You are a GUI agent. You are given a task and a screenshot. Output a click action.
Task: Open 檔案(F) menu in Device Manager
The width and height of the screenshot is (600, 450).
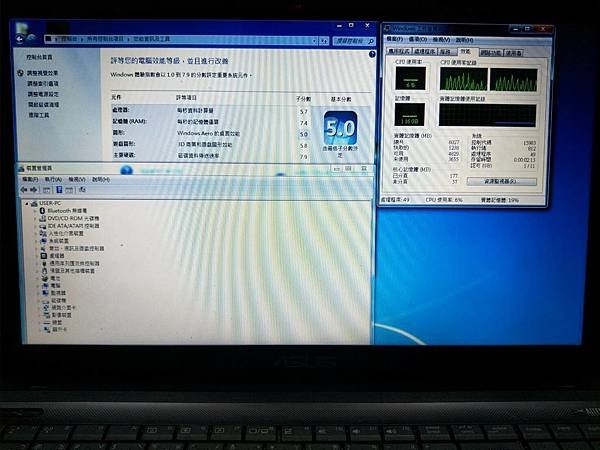(x=30, y=179)
